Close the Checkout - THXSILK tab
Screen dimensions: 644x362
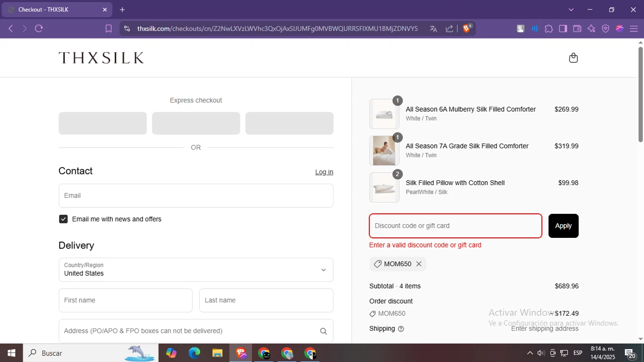click(x=105, y=9)
